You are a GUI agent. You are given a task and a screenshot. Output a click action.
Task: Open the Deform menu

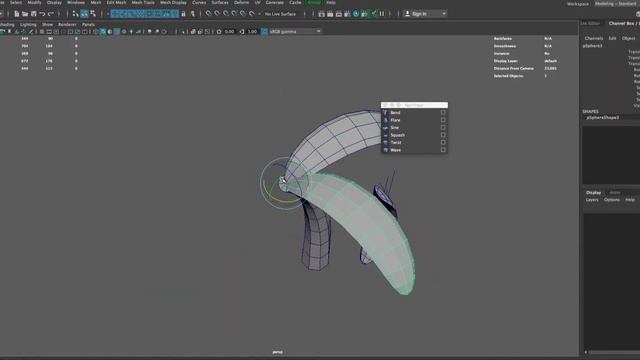(x=242, y=2)
